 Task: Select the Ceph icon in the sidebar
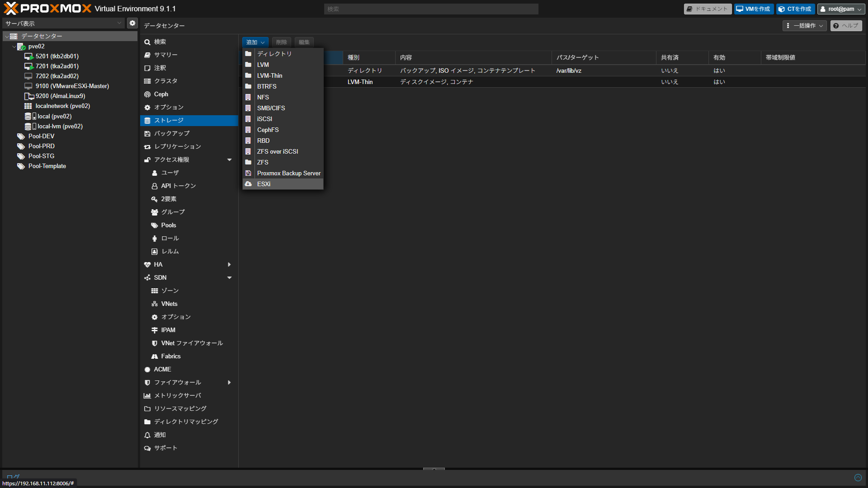point(147,94)
